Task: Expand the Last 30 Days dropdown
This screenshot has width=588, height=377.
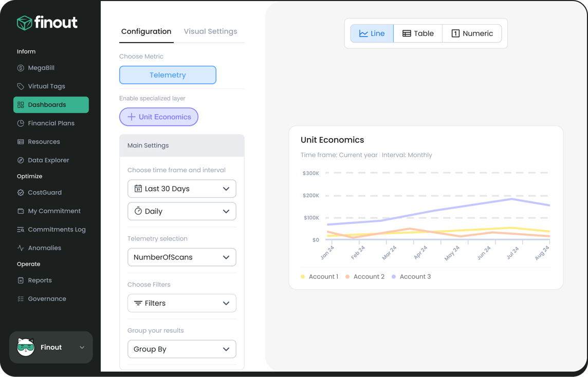Action: pyautogui.click(x=182, y=188)
